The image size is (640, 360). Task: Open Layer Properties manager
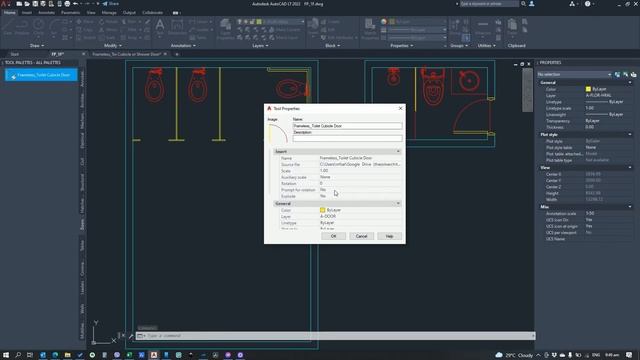point(225,29)
